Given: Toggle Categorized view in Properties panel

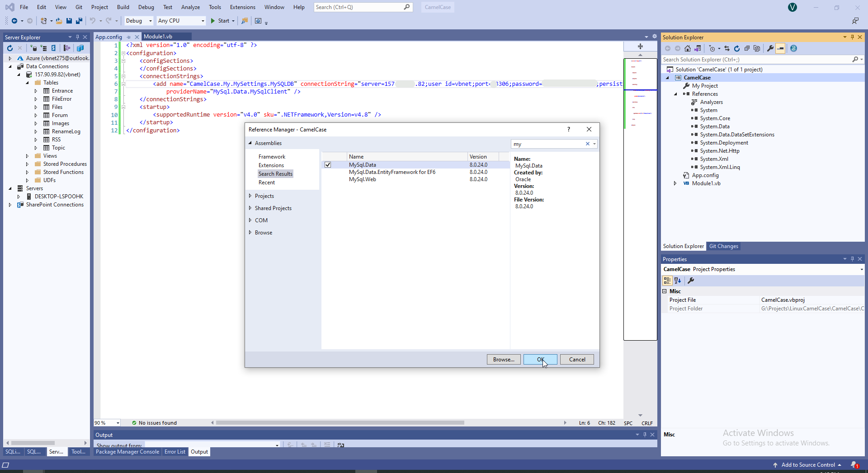Looking at the screenshot, I should [667, 281].
